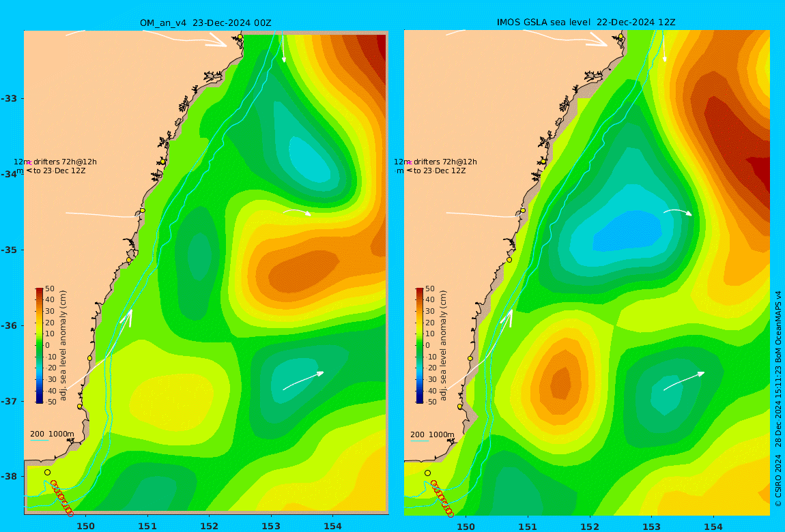Click longitude label 151 under the right map
The height and width of the screenshot is (532, 785).
point(528,527)
